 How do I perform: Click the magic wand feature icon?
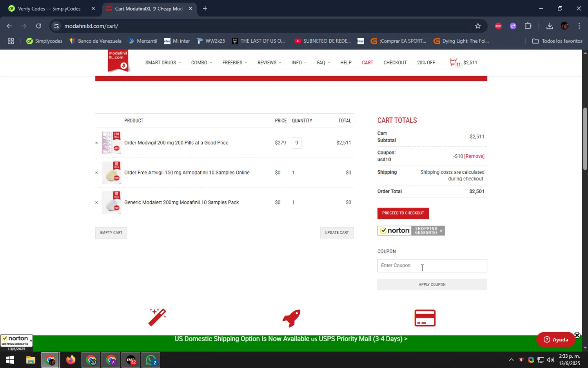tap(157, 317)
